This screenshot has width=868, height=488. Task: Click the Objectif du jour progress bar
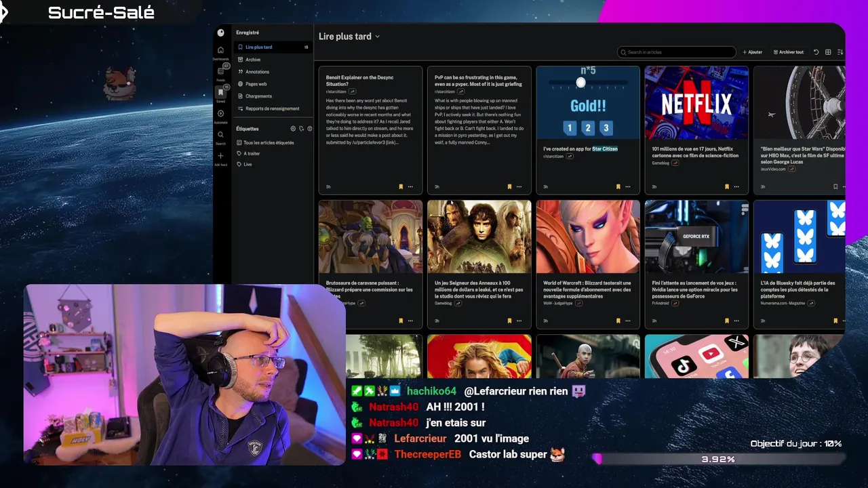[719, 459]
